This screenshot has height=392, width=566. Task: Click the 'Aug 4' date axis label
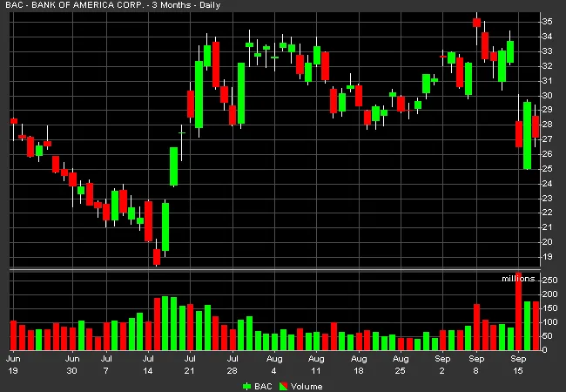(x=274, y=365)
